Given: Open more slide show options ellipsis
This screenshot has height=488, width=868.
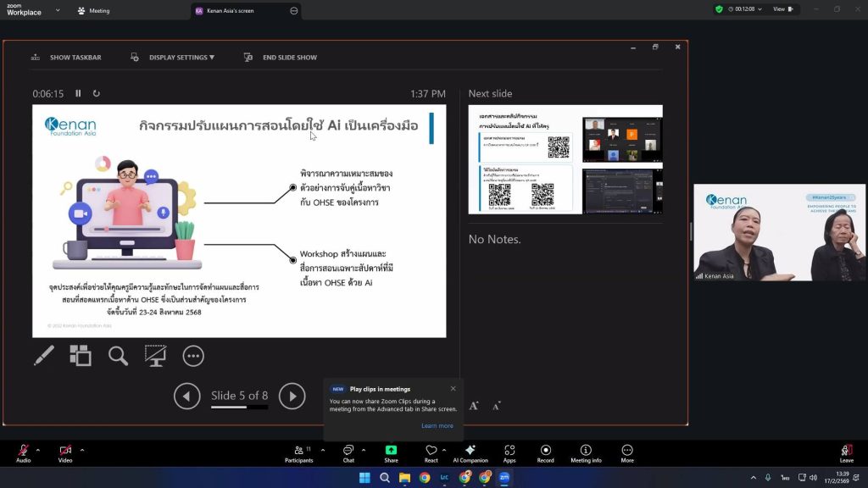Looking at the screenshot, I should pos(193,356).
